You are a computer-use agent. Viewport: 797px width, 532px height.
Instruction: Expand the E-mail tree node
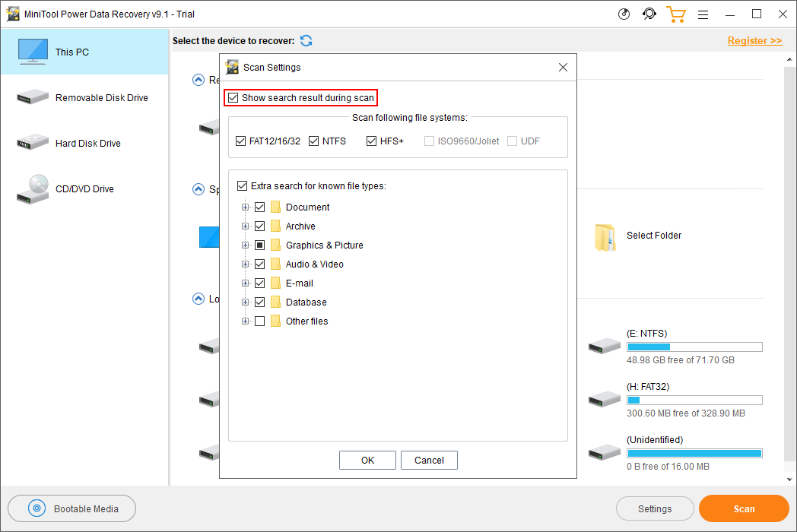(x=245, y=283)
